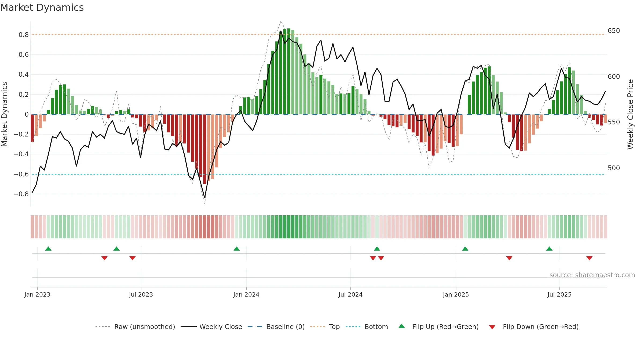Click the Market Dynamics y-axis title
Image resolution: width=644 pixels, height=362 pixels.
tap(4, 114)
